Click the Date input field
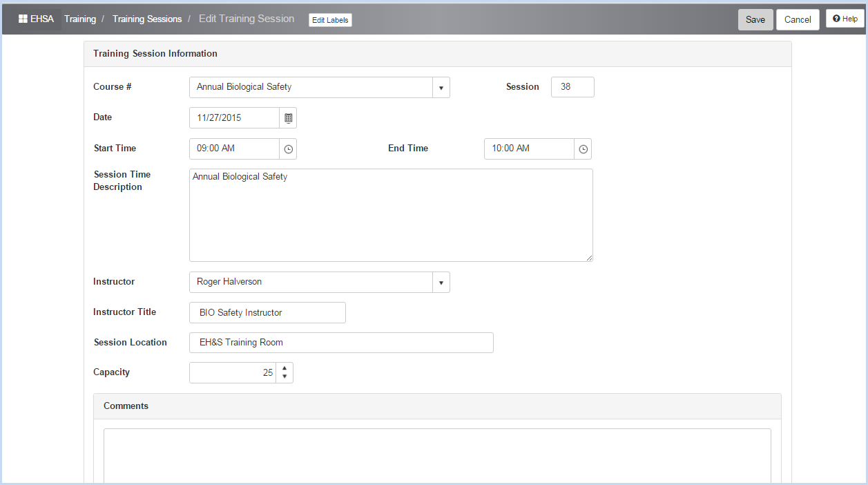 click(235, 118)
